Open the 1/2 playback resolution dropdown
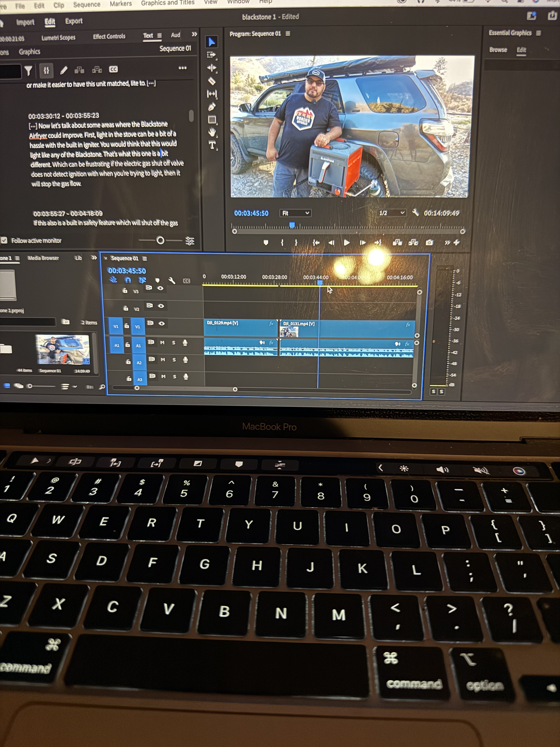560x747 pixels. [391, 213]
